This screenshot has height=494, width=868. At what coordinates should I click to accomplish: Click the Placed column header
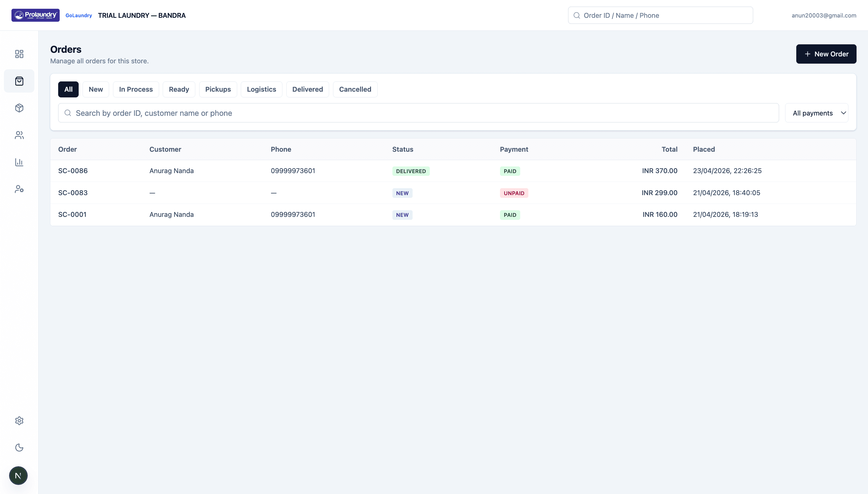pos(704,149)
